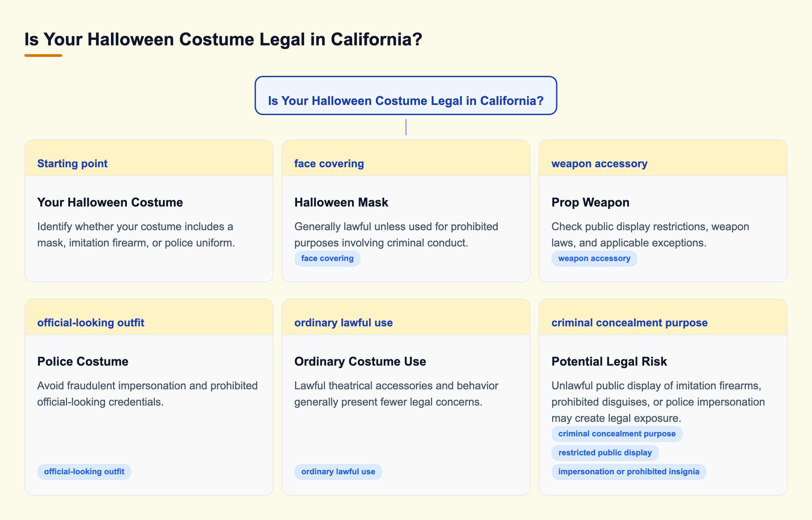This screenshot has height=520, width=812.
Task: Select text 'Identify whether your costume includes a mask'
Action: [x=135, y=235]
